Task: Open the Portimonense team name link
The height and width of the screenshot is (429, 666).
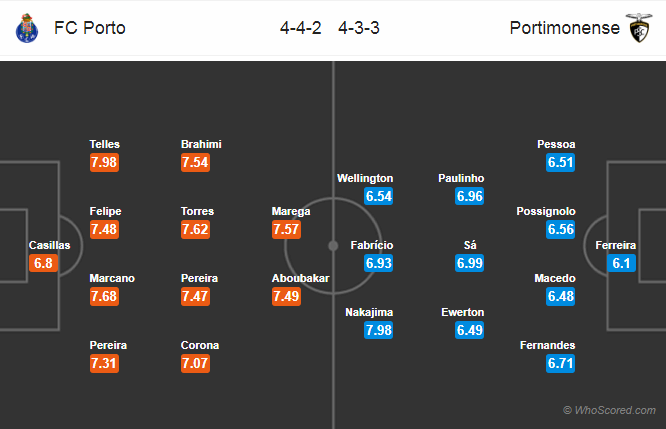Action: click(x=564, y=28)
